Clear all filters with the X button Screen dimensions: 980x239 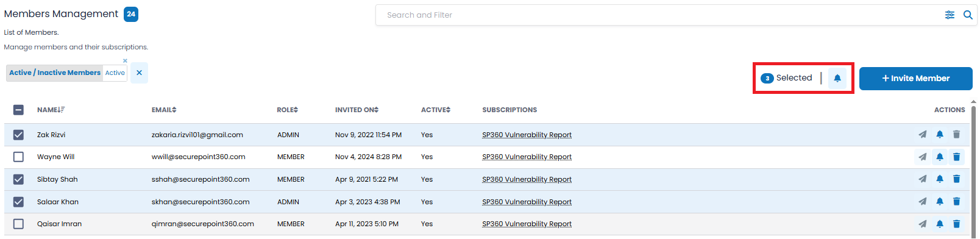click(x=139, y=73)
